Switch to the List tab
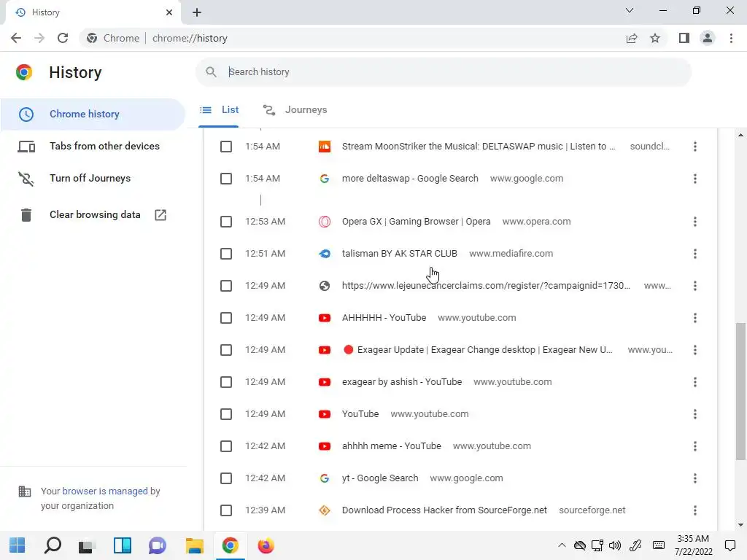The height and width of the screenshot is (560, 747). 219,110
